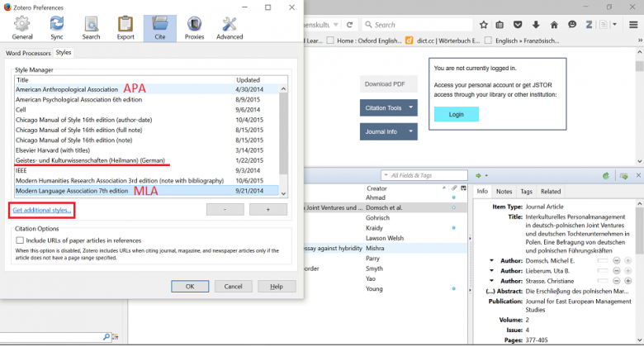
Task: Click the green sync with Zotero server icon
Action: (606, 175)
